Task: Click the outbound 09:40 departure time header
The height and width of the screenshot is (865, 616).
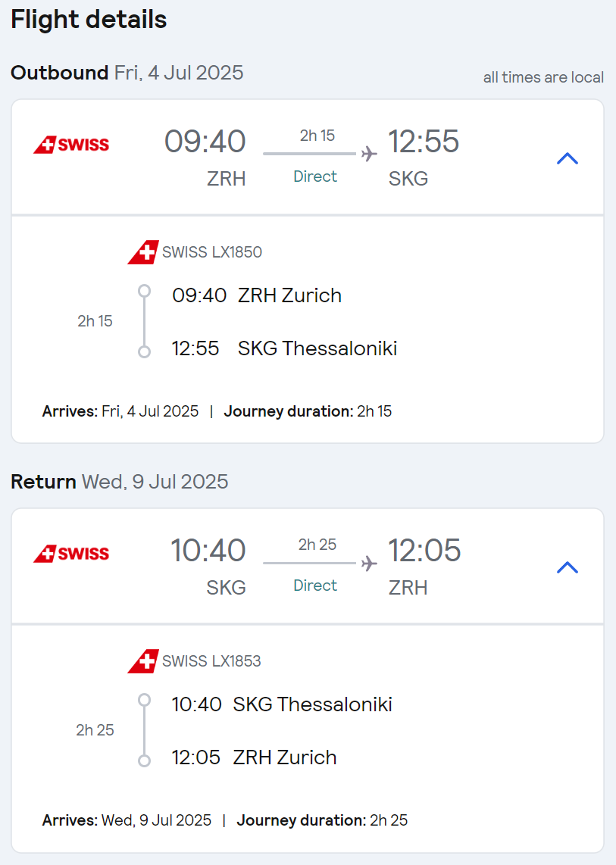Action: 205,141
